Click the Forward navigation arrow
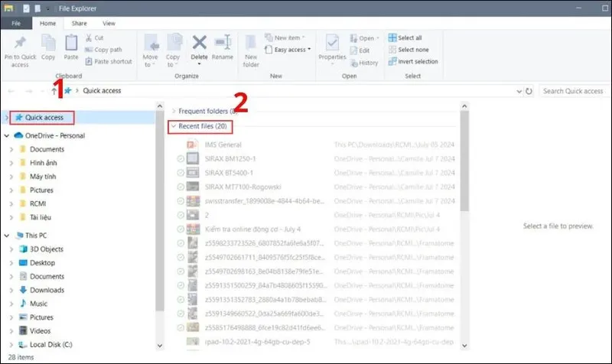The height and width of the screenshot is (364, 612). click(28, 91)
